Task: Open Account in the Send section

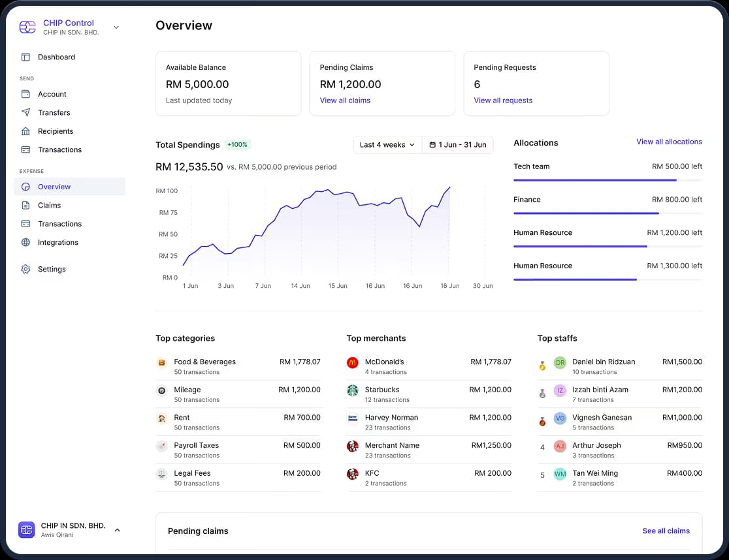Action: click(x=70, y=94)
